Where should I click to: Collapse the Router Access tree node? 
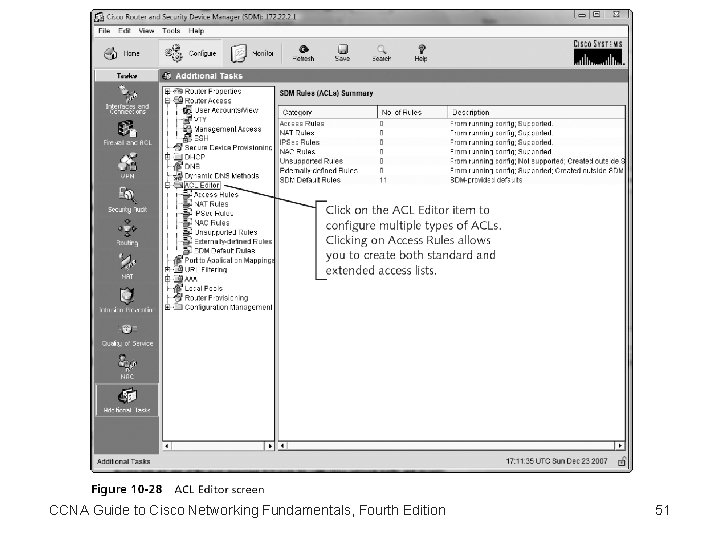pyautogui.click(x=168, y=101)
